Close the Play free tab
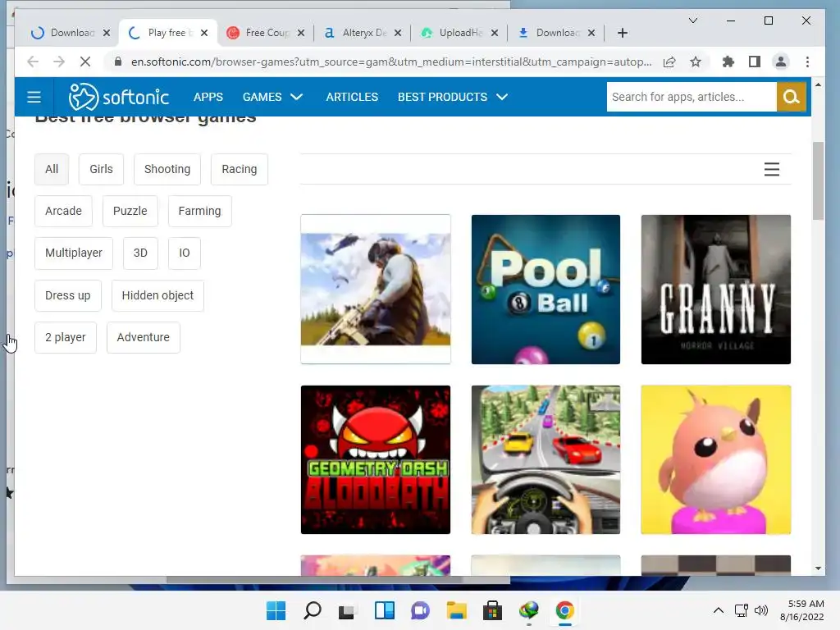 tap(204, 33)
